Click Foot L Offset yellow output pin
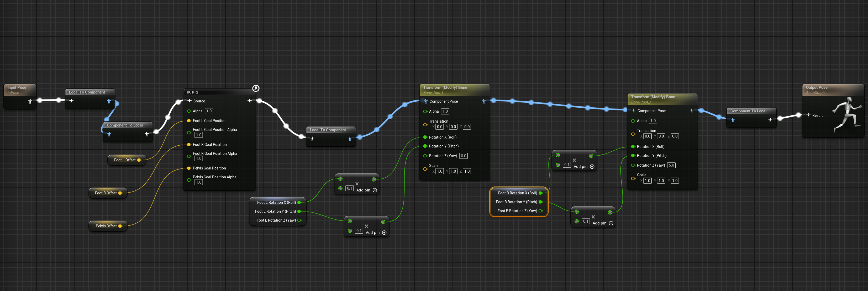This screenshot has width=868, height=291. point(139,160)
